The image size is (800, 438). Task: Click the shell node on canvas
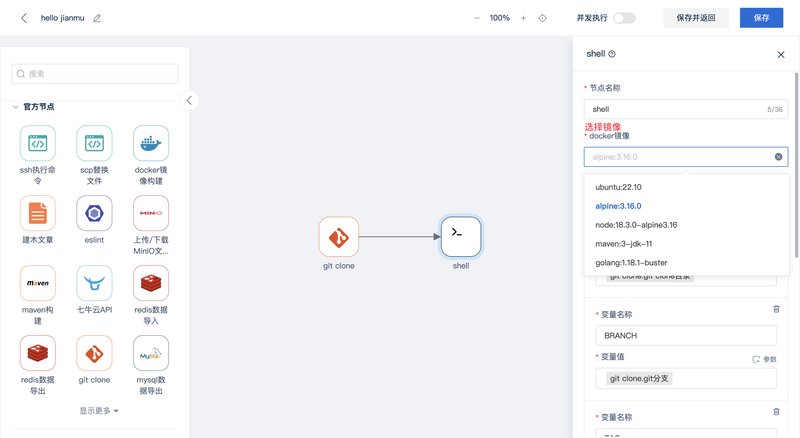pyautogui.click(x=460, y=236)
